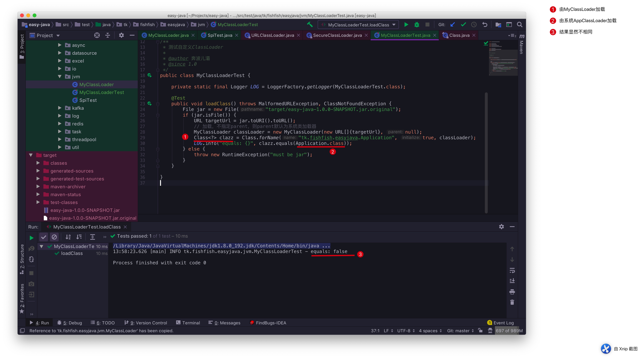
Task: Expand the kafka folder in project tree
Action: click(x=60, y=108)
